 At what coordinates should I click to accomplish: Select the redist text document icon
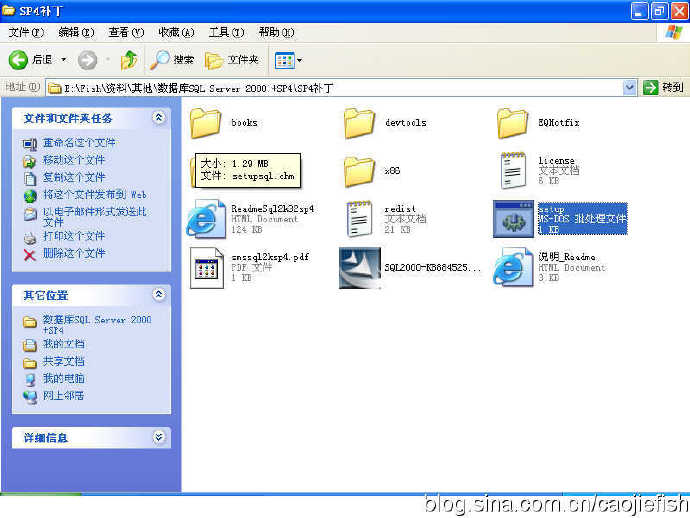point(359,219)
